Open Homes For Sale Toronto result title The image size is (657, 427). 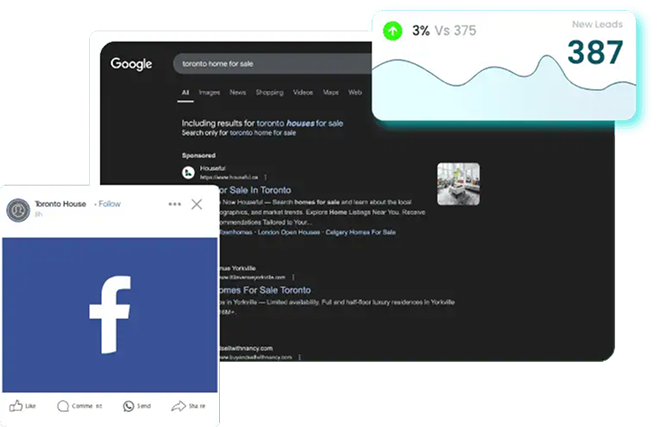[x=264, y=290]
